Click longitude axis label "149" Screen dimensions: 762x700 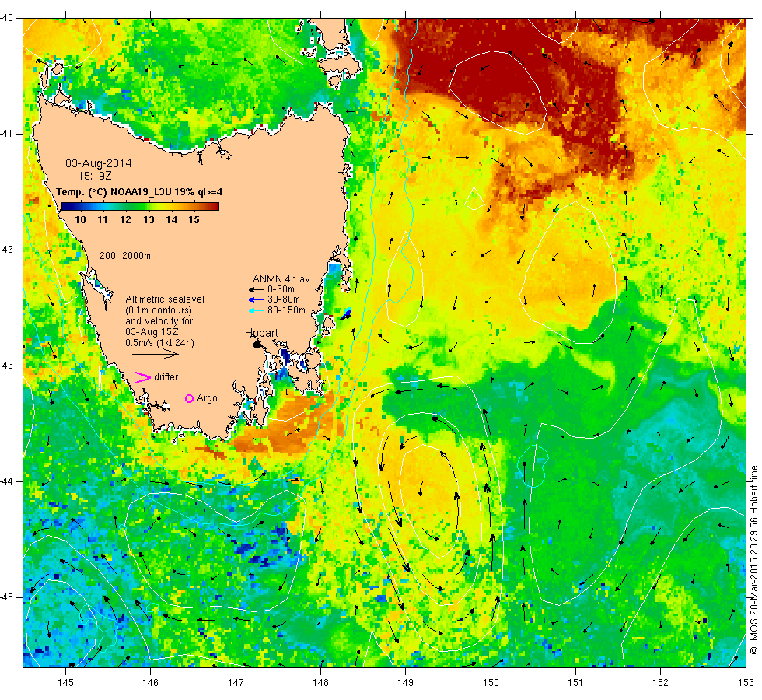pos(405,683)
